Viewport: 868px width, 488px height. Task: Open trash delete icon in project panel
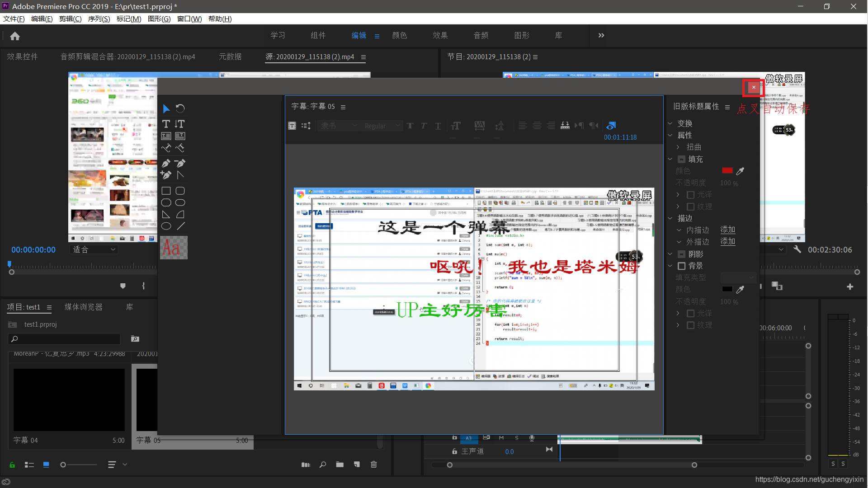coord(374,465)
